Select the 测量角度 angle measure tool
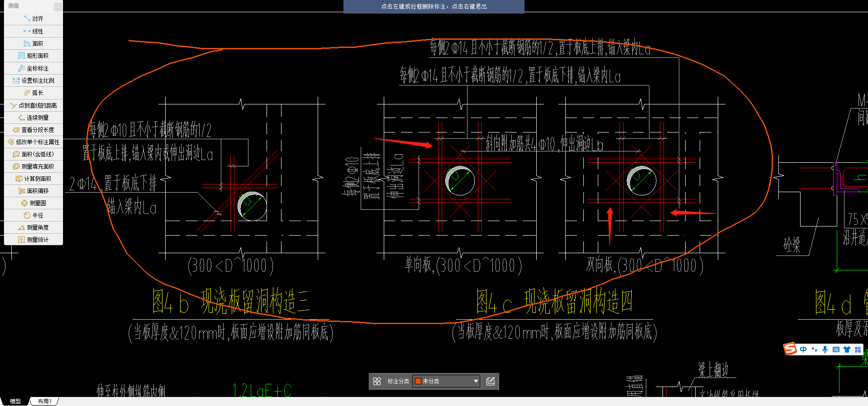The height and width of the screenshot is (406, 868). pyautogui.click(x=33, y=227)
